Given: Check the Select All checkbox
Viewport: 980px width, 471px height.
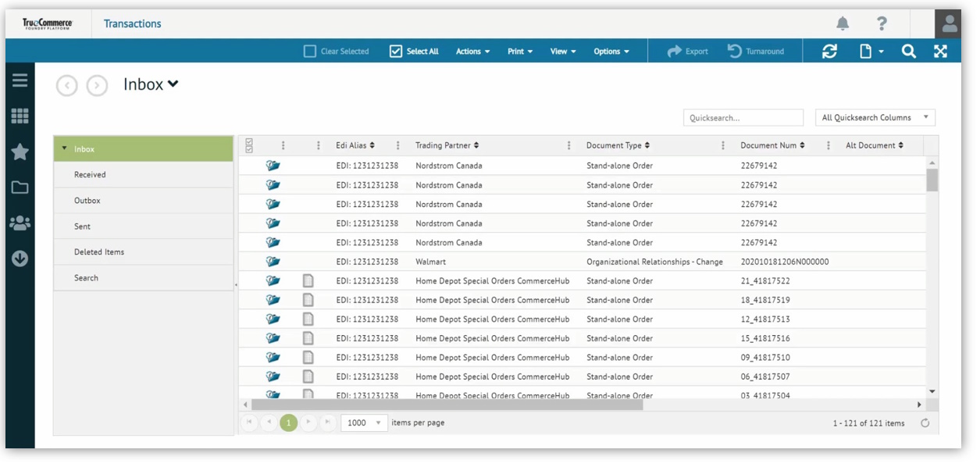Looking at the screenshot, I should point(396,52).
